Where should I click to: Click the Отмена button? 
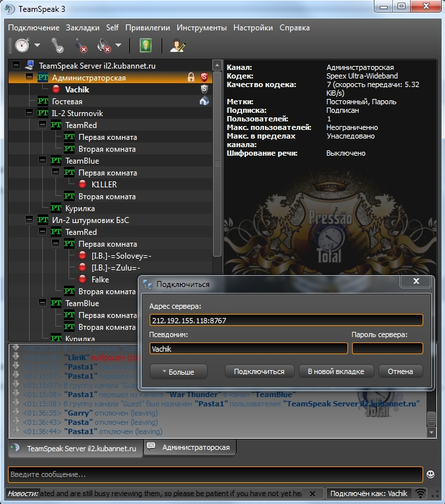(x=400, y=371)
